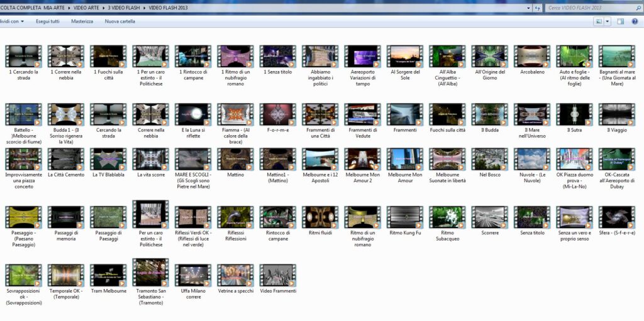
Task: Select the 'Il Budda' video thumbnail
Action: pyautogui.click(x=489, y=115)
